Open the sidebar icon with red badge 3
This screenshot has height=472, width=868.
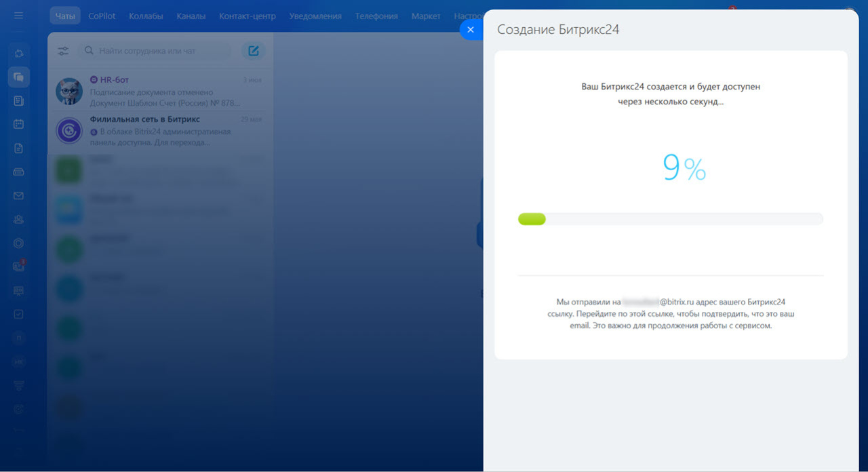18,267
